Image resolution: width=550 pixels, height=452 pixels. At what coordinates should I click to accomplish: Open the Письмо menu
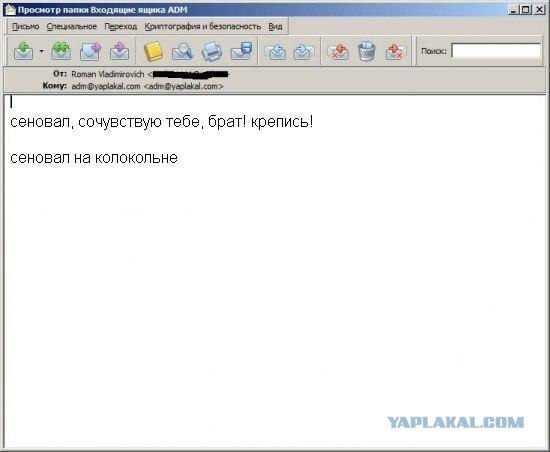point(26,27)
